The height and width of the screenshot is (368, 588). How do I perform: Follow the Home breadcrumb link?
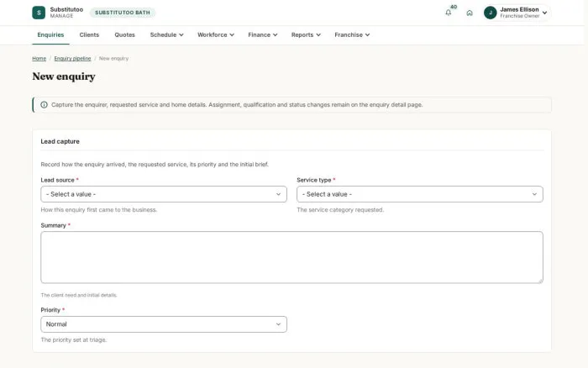39,59
